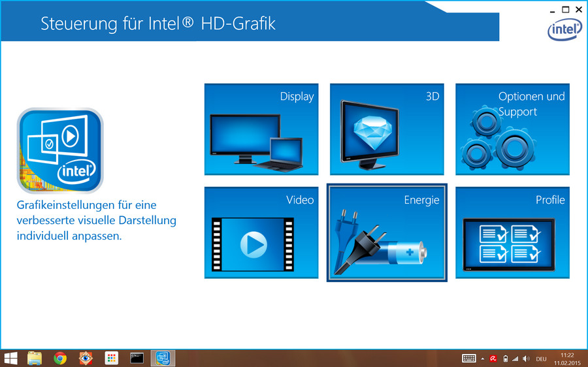Minimize the Intel HD-Grafik window

tap(552, 10)
